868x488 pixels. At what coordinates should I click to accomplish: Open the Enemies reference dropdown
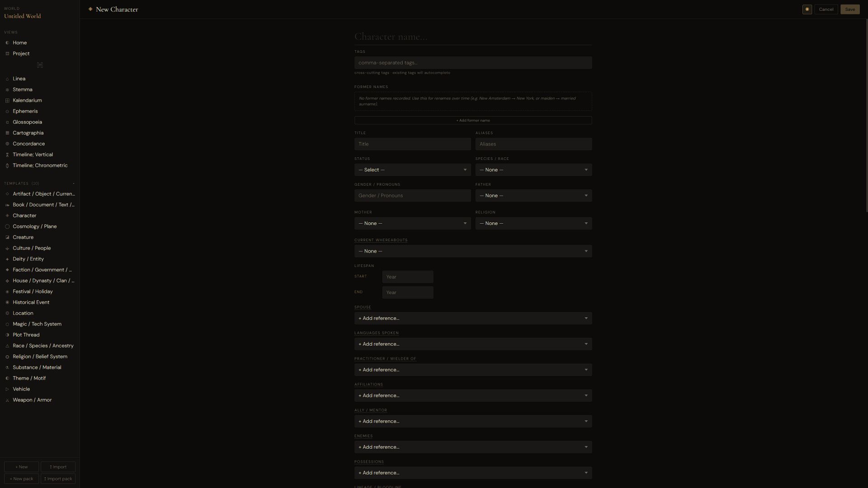tap(473, 447)
